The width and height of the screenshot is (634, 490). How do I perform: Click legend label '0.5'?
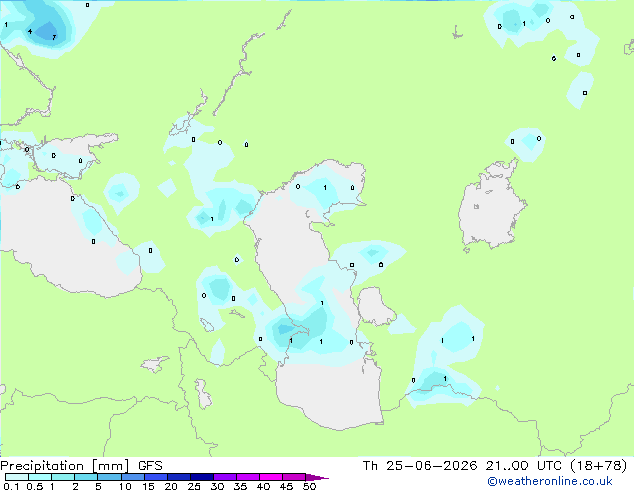pyautogui.click(x=35, y=486)
